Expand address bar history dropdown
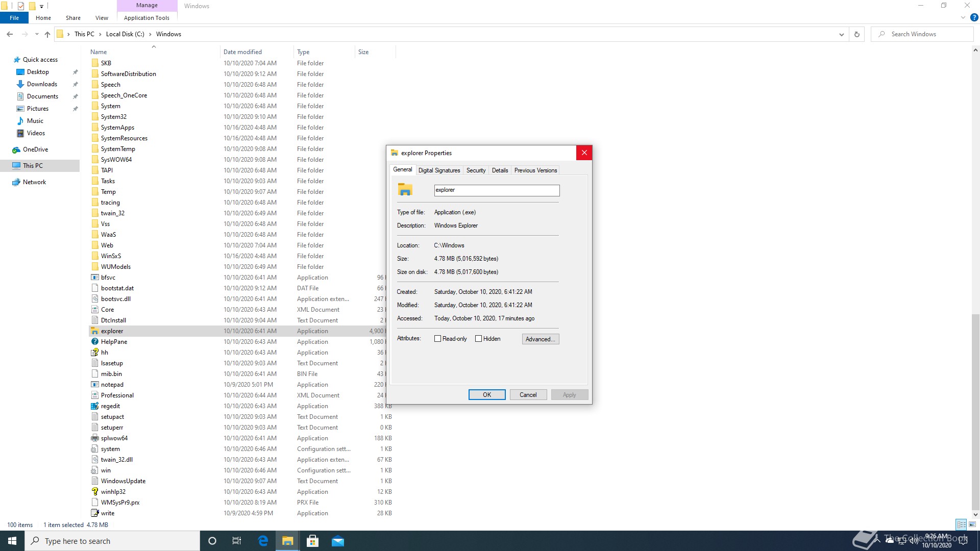Viewport: 980px width, 551px height. [x=841, y=34]
